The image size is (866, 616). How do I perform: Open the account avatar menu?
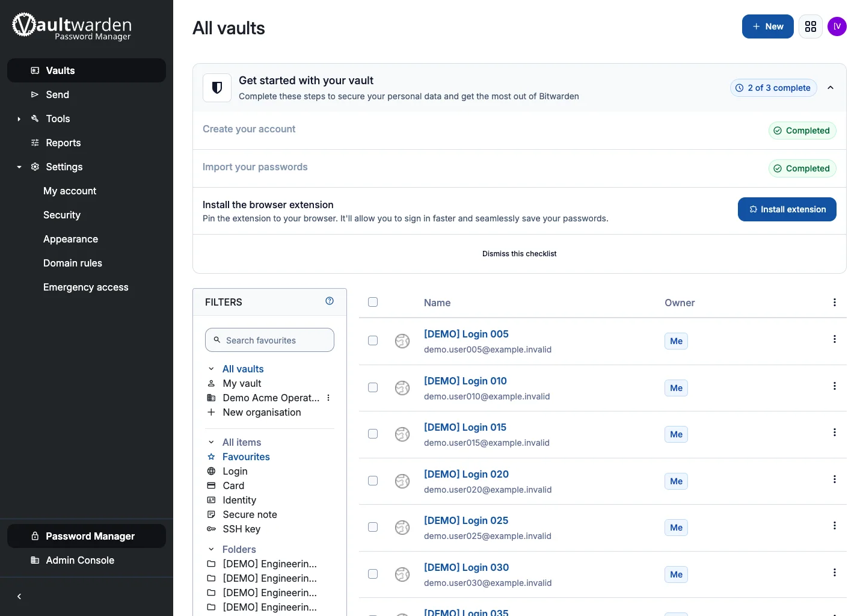click(837, 26)
